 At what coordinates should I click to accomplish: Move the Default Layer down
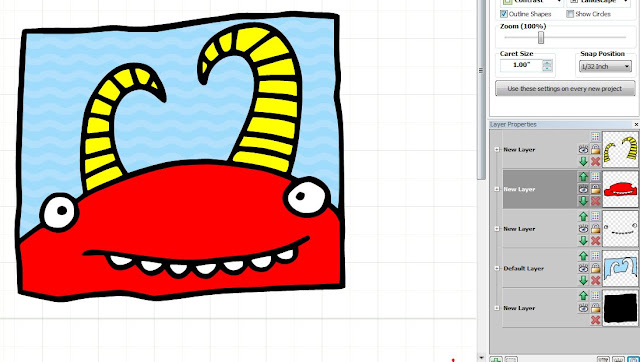[583, 280]
